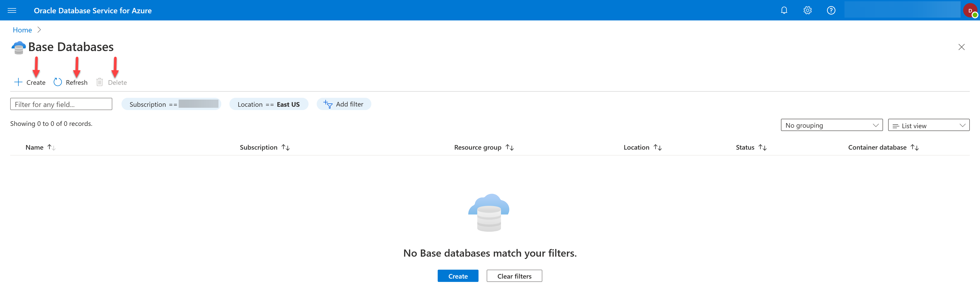Click Add filter
980x286 pixels.
[344, 104]
